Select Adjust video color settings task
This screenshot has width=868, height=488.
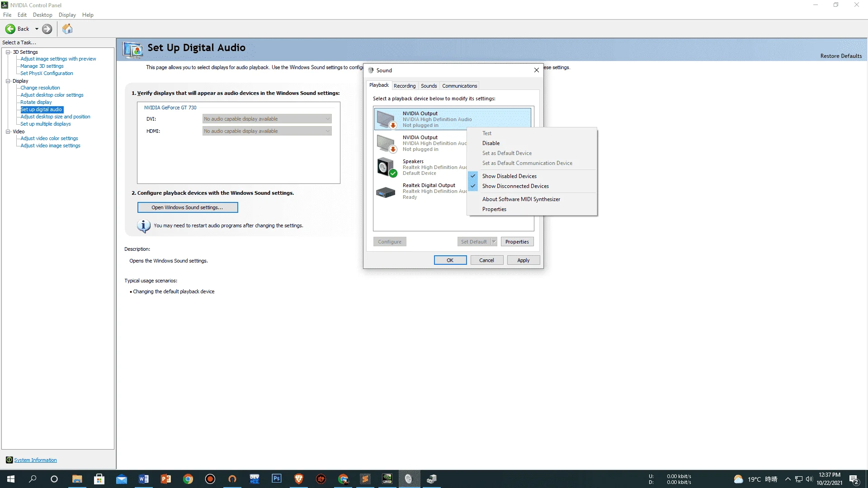[49, 138]
